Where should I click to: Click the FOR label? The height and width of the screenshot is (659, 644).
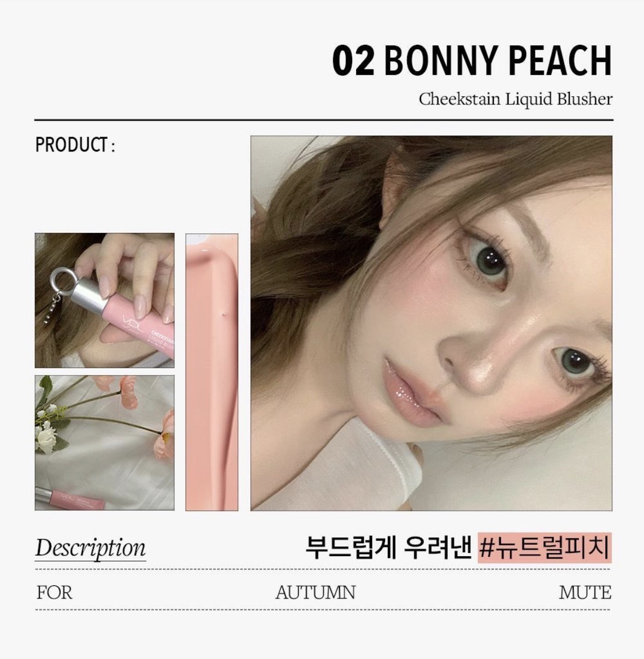(x=54, y=592)
